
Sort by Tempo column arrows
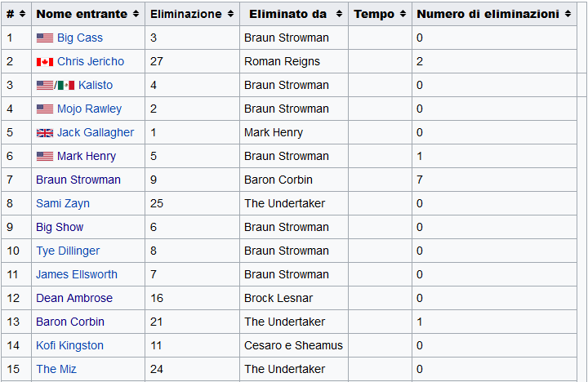point(403,14)
